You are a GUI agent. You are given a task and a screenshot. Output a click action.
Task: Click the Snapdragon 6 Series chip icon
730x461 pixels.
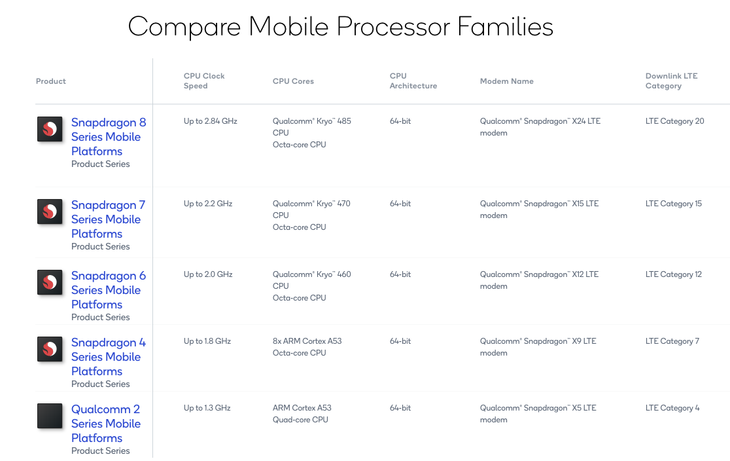click(50, 282)
